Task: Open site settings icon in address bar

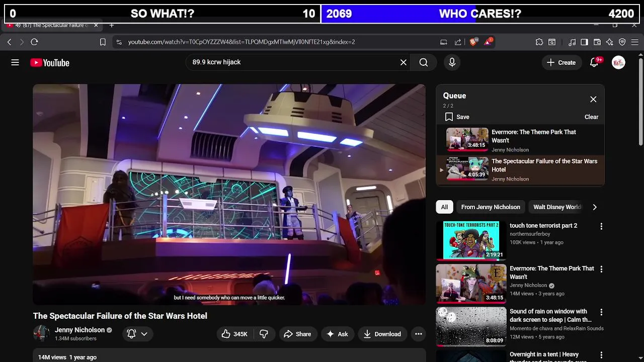Action: coord(119,42)
